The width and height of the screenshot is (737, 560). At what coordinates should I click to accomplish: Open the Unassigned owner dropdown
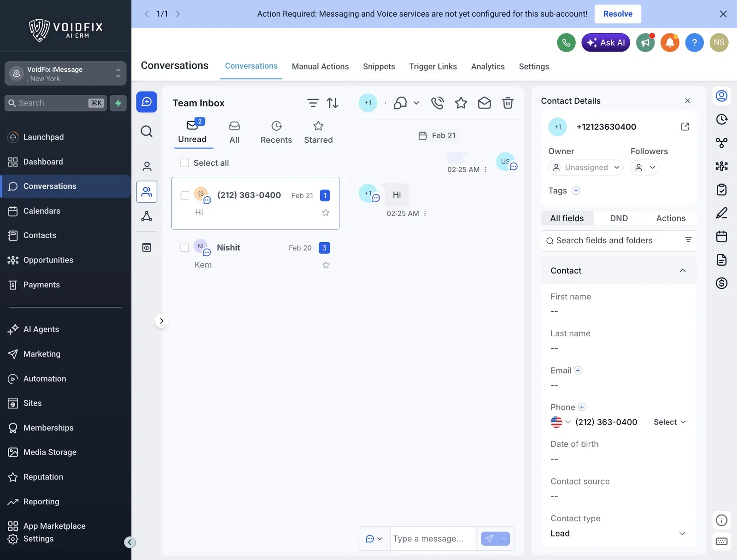click(x=585, y=168)
